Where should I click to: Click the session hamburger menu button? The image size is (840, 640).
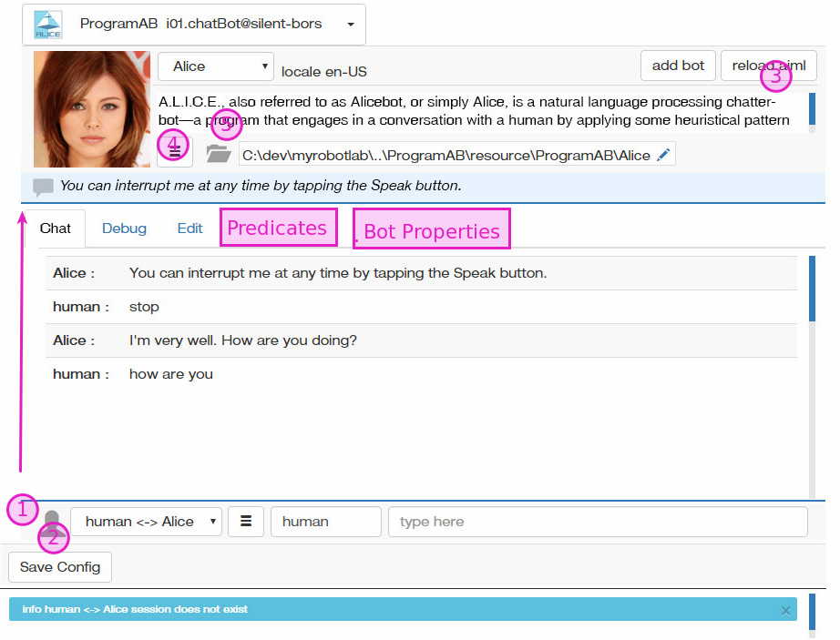246,522
